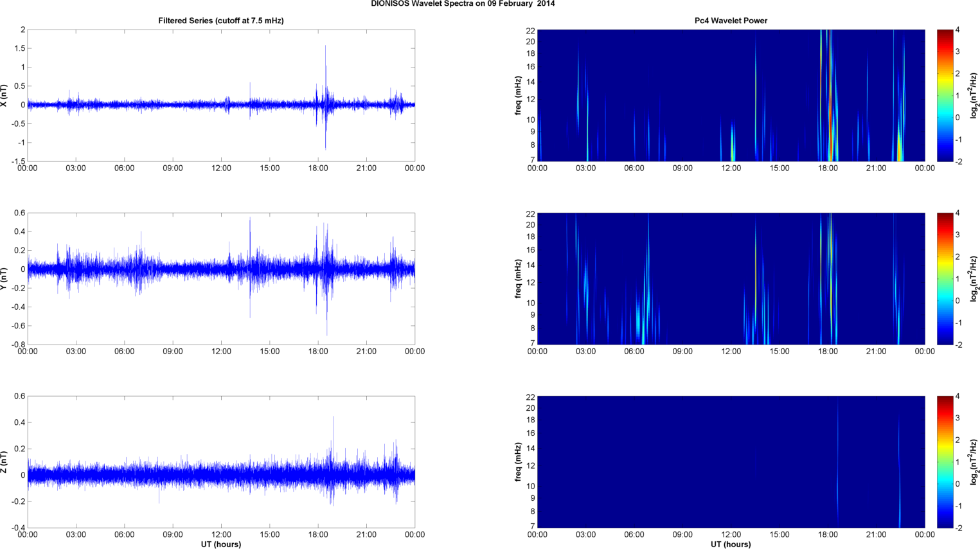Click the log2(nT²/Hz) label of top colorbar

[974, 95]
